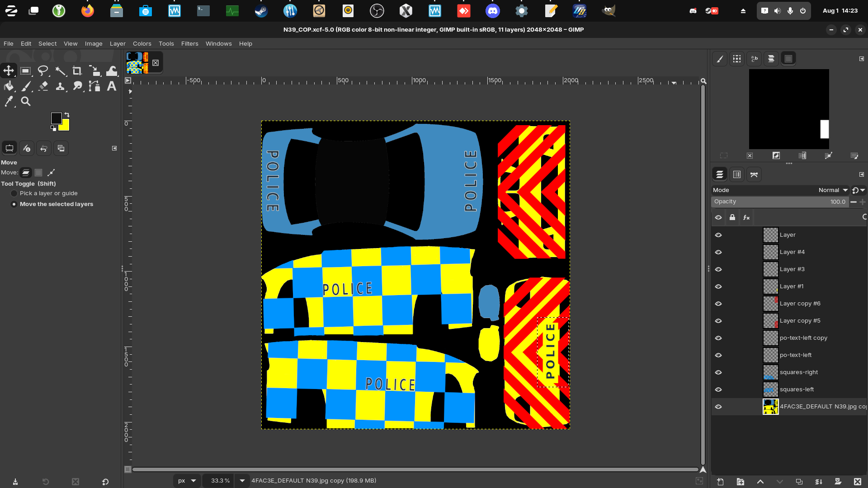Open the zoom percentage dropdown

click(x=242, y=481)
